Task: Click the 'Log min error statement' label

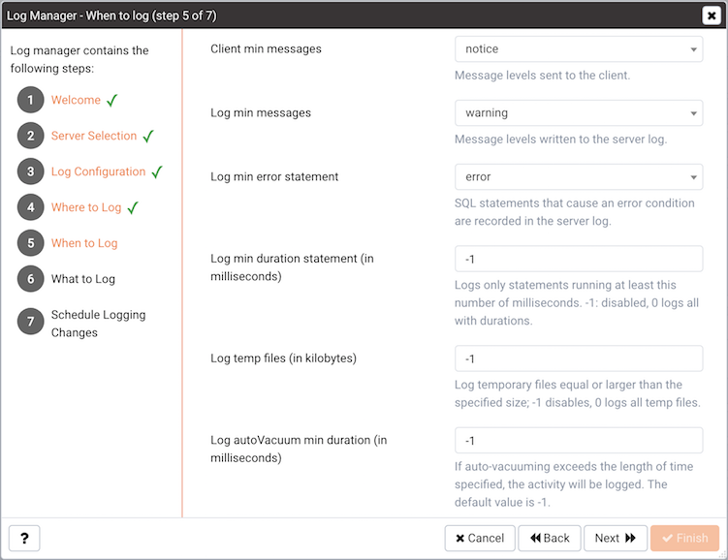Action: [x=274, y=176]
